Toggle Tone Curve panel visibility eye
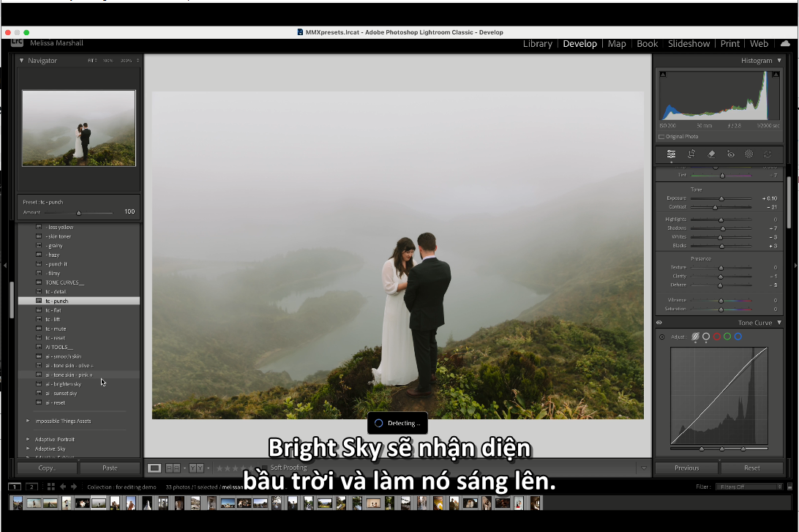 pyautogui.click(x=659, y=323)
